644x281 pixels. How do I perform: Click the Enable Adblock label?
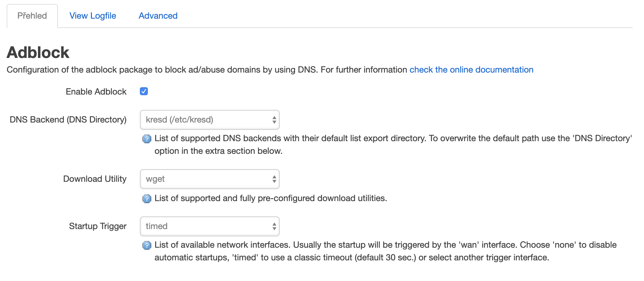click(96, 92)
